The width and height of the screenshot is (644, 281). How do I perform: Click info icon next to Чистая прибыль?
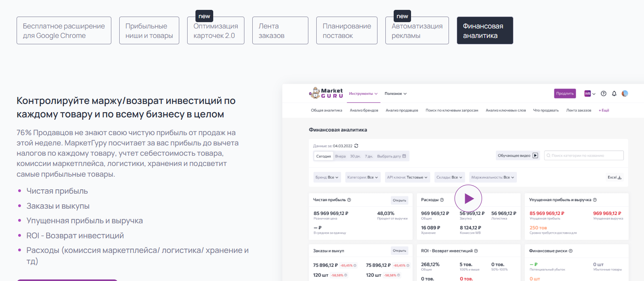coord(349,200)
